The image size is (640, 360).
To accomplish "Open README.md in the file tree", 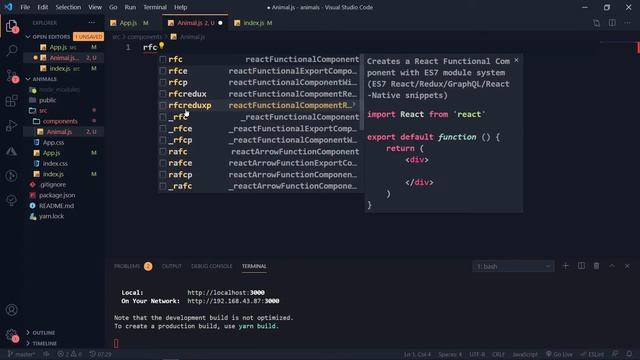I will (x=56, y=206).
